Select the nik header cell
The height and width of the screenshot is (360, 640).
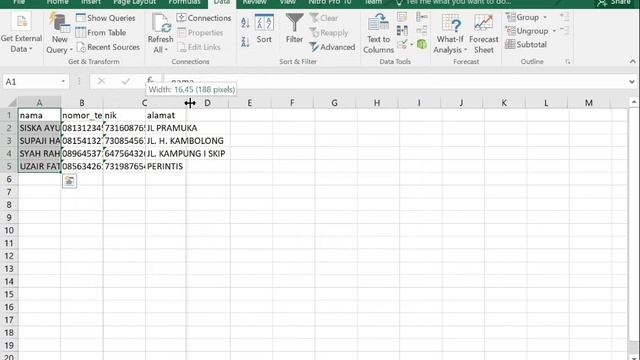click(124, 116)
